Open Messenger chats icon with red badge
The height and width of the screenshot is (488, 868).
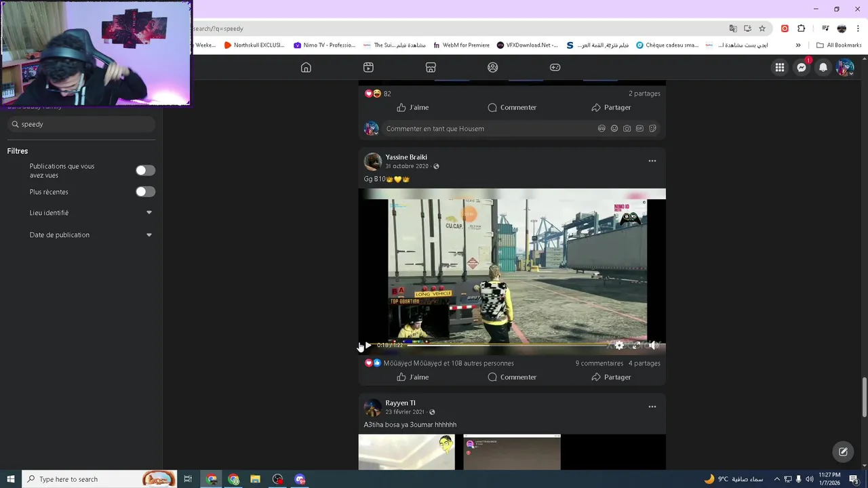tap(802, 67)
